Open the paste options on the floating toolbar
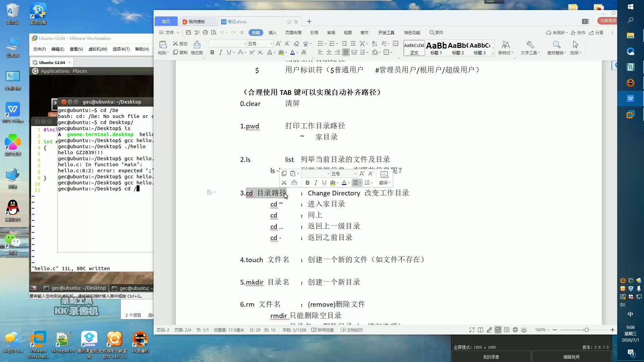This screenshot has height=362, width=644. [x=294, y=174]
